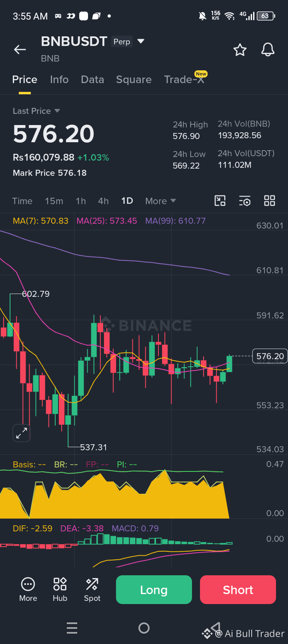This screenshot has width=288, height=644.
Task: Open price alert bell icon
Action: 268,50
